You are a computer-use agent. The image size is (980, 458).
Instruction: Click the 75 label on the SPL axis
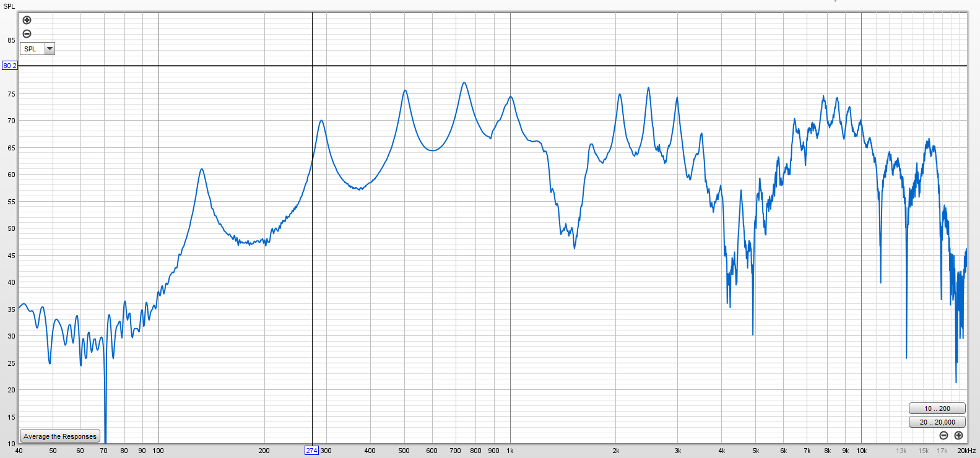coord(11,94)
